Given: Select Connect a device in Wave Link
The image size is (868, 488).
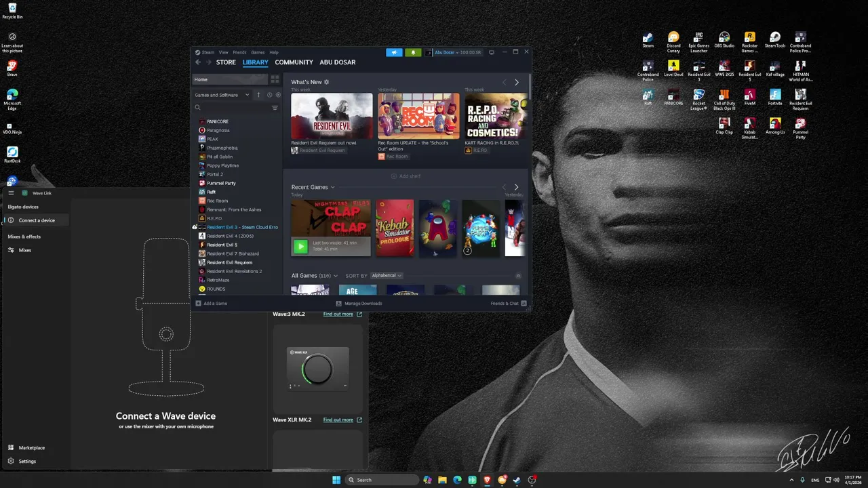Looking at the screenshot, I should tap(35, 220).
